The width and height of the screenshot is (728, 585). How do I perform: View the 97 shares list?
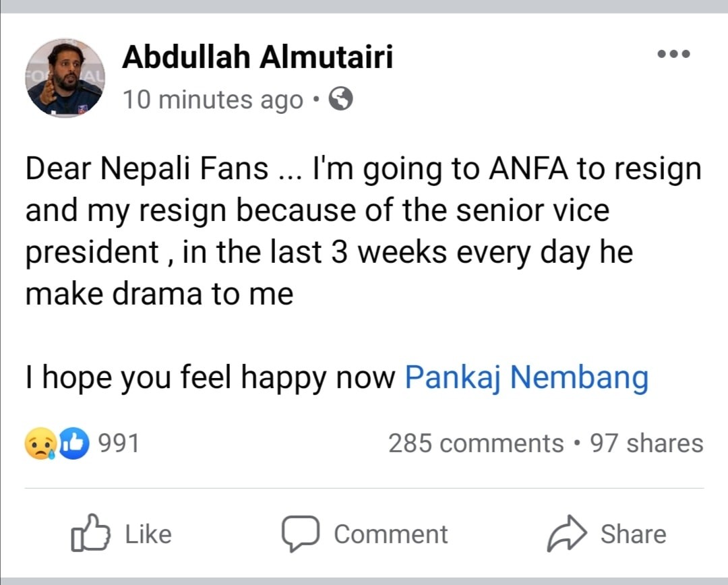point(646,443)
